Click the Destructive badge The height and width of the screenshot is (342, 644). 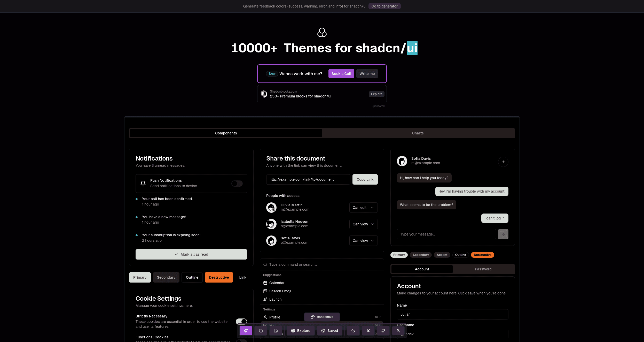(x=482, y=255)
